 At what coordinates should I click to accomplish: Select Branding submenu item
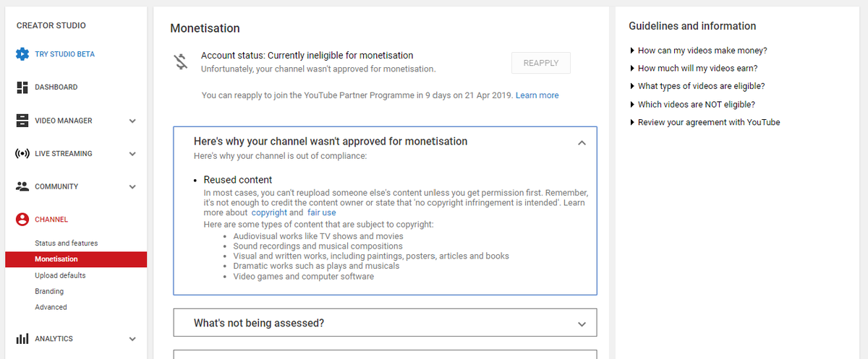49,291
